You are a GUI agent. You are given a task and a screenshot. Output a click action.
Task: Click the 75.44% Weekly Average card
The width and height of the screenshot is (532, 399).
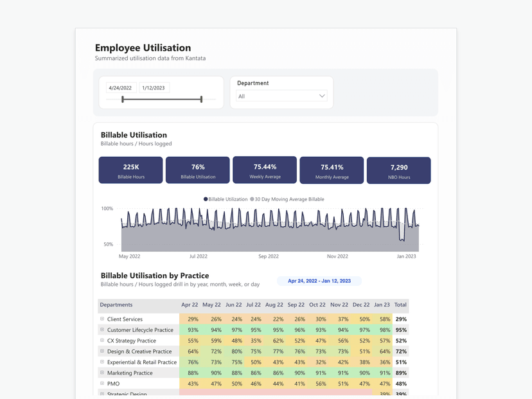264,170
